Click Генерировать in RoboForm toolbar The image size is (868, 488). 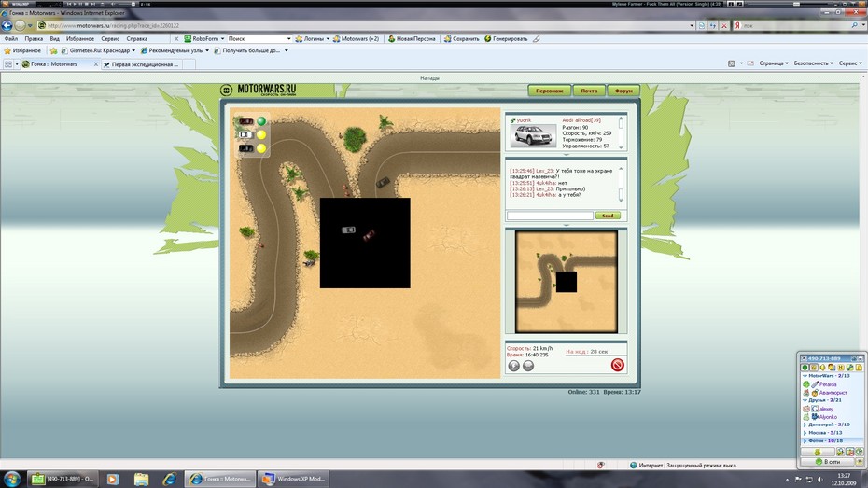tap(506, 39)
